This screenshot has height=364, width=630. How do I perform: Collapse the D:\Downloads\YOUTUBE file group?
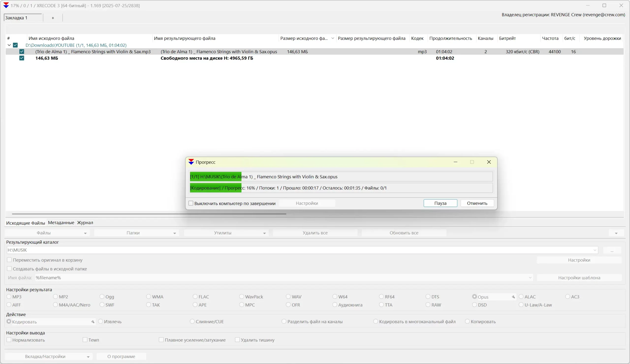coord(9,45)
